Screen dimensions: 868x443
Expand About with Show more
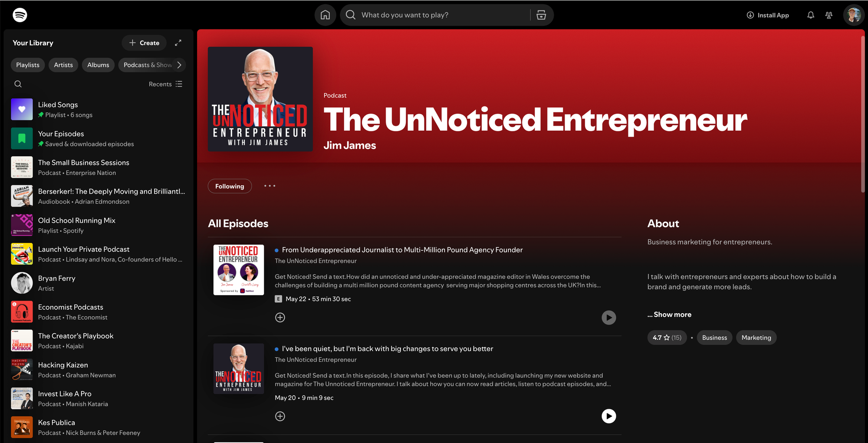[x=669, y=315]
